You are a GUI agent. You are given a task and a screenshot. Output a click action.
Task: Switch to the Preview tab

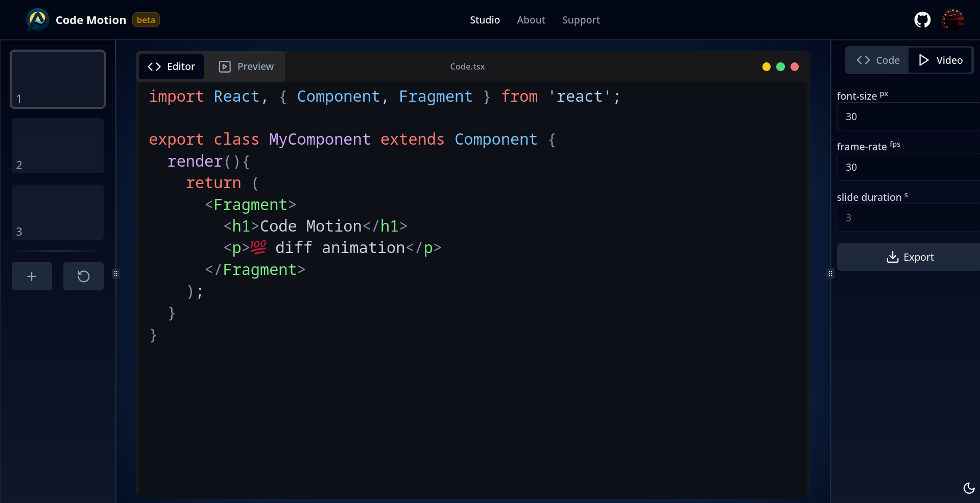click(246, 66)
